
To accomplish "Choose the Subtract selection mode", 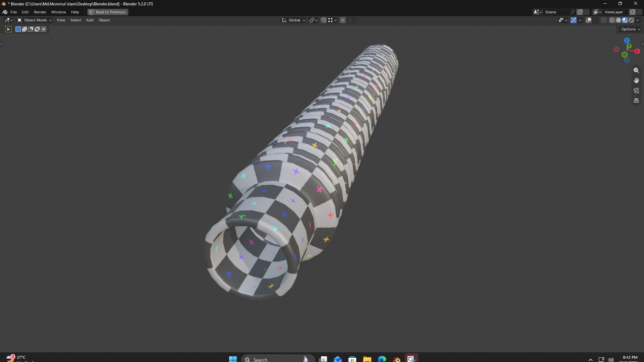I will [x=31, y=29].
